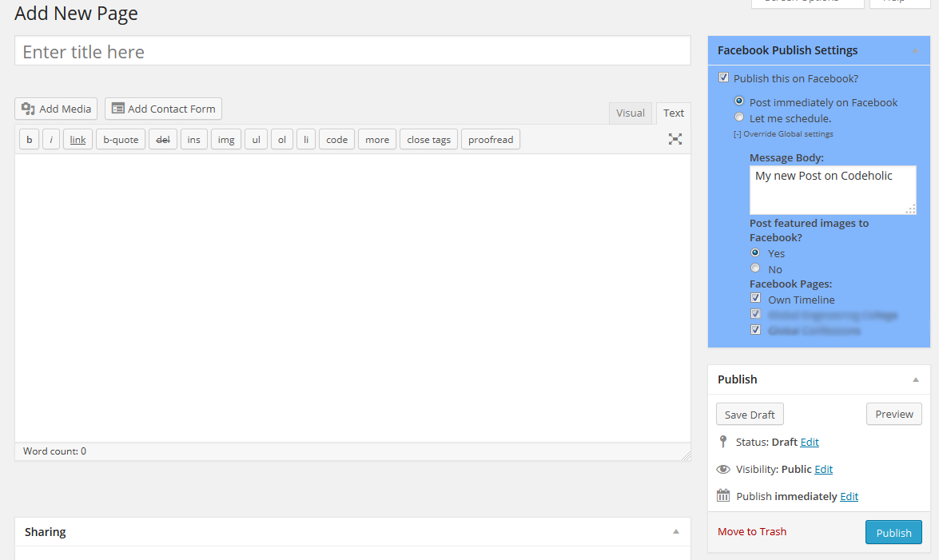Collapse the Sharing panel

point(676,532)
